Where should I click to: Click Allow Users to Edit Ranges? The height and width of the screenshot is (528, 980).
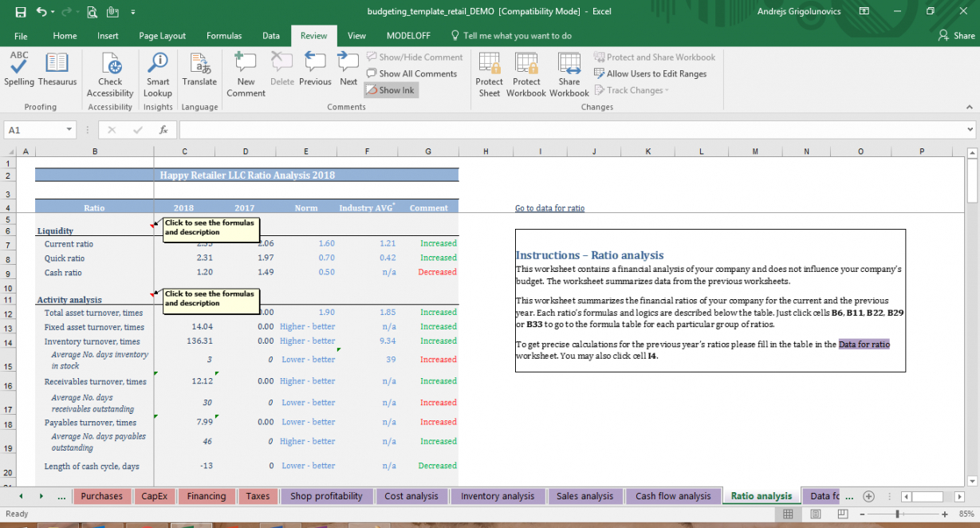tap(650, 73)
